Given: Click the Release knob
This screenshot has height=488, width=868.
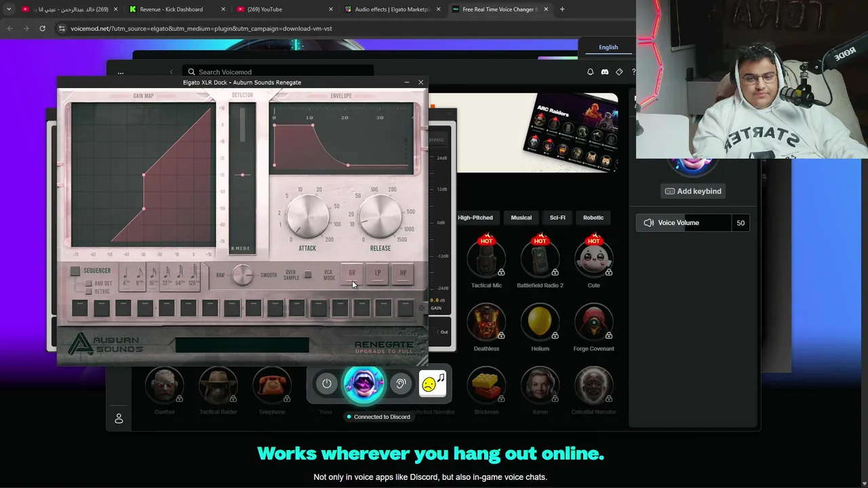Looking at the screenshot, I should point(380,216).
